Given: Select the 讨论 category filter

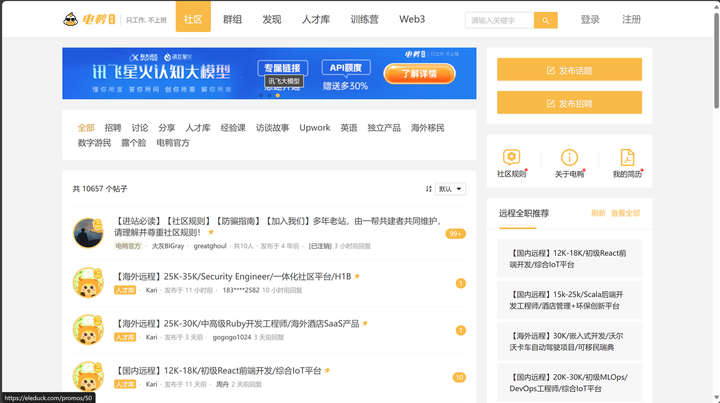Looking at the screenshot, I should pyautogui.click(x=140, y=128).
